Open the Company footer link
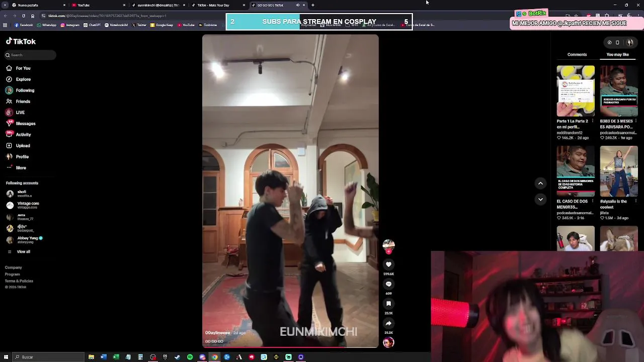The image size is (644, 362). (x=14, y=267)
